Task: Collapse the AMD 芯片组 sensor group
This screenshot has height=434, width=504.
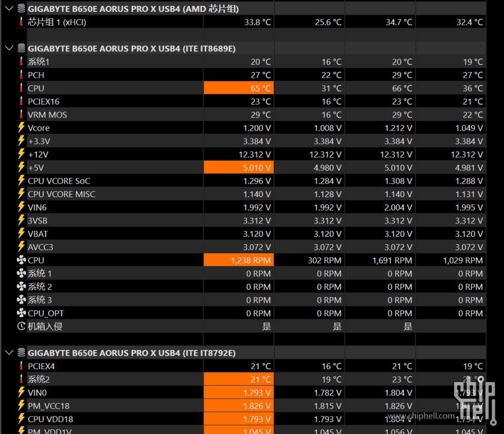Action: click(9, 8)
